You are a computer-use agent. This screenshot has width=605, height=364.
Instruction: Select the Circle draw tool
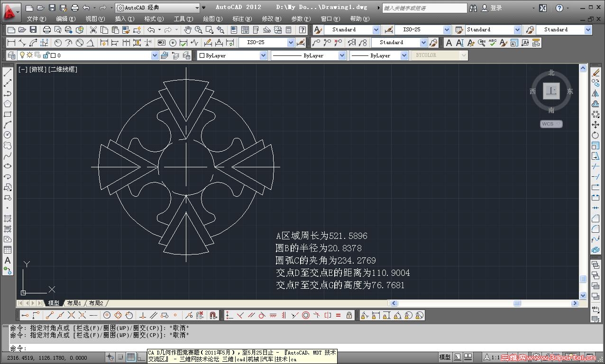click(8, 135)
